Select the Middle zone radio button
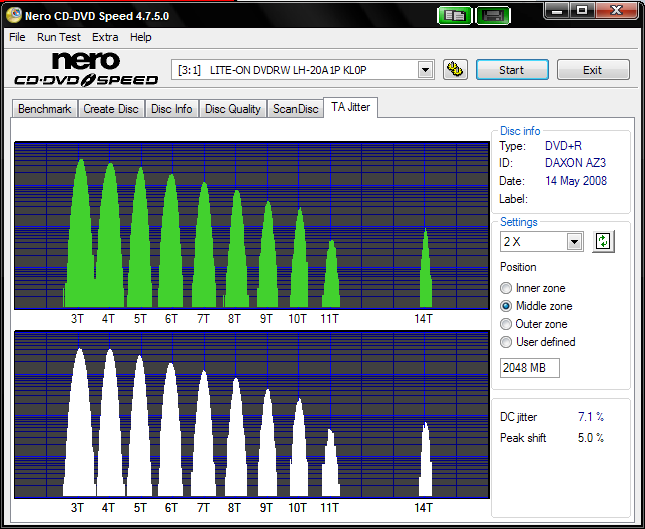This screenshot has height=529, width=645. [x=506, y=306]
